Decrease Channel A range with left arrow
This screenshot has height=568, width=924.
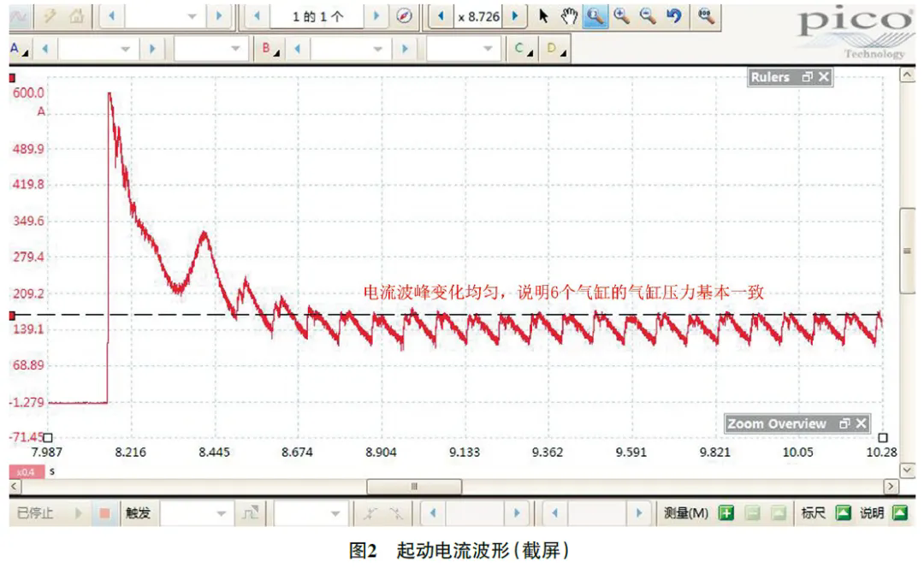44,49
